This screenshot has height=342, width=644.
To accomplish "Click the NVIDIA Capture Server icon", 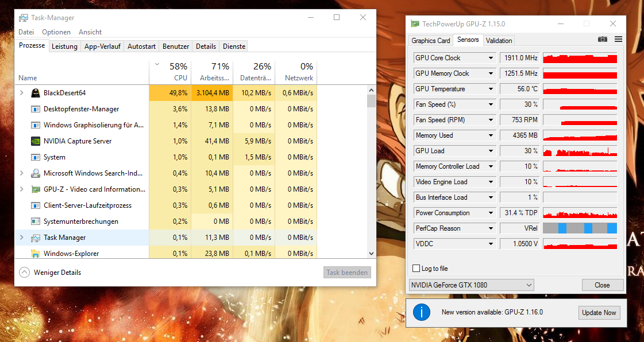I will [36, 141].
